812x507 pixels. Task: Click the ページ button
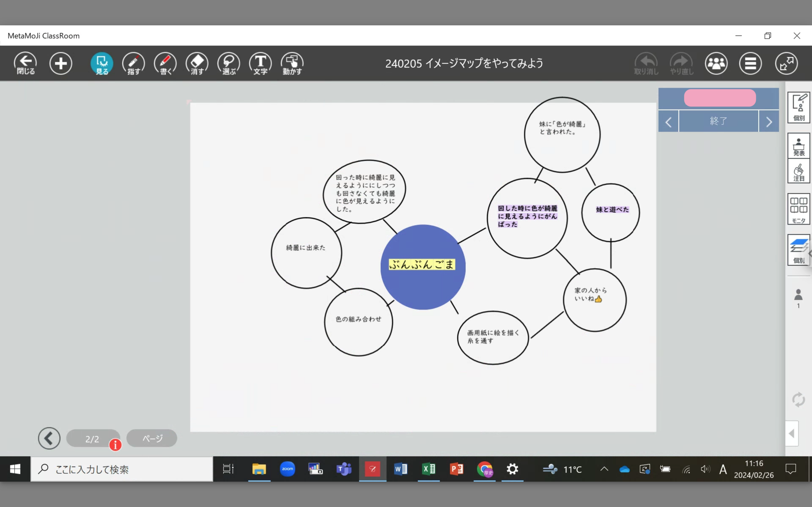[152, 438]
